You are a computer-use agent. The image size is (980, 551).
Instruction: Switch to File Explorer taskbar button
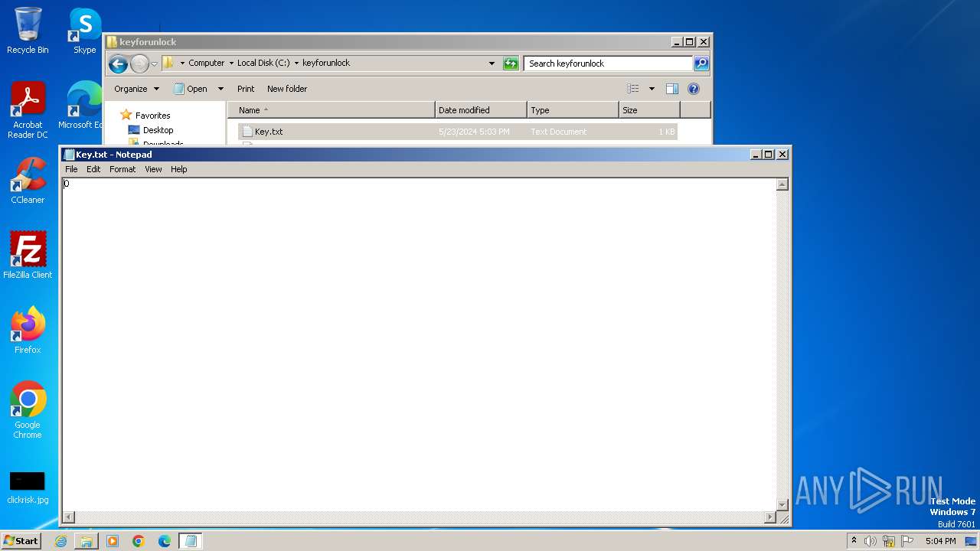(x=87, y=541)
